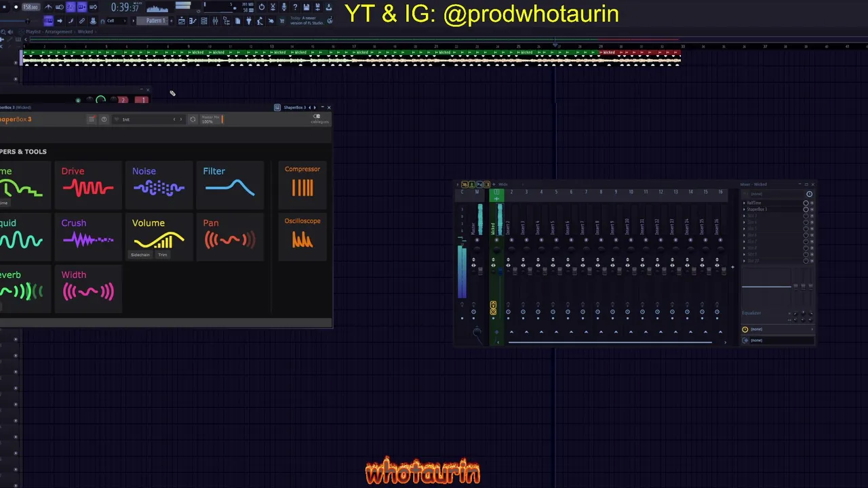The height and width of the screenshot is (488, 868).
Task: Click the tempo value 158.000
Action: (x=31, y=7)
